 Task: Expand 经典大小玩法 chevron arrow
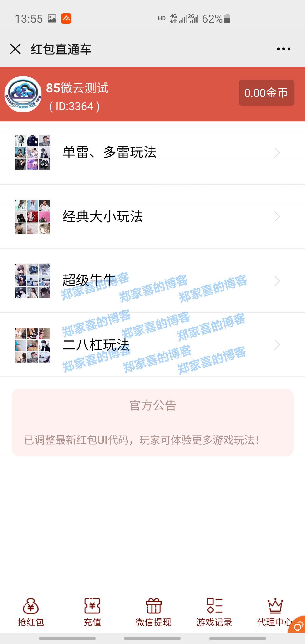click(277, 217)
